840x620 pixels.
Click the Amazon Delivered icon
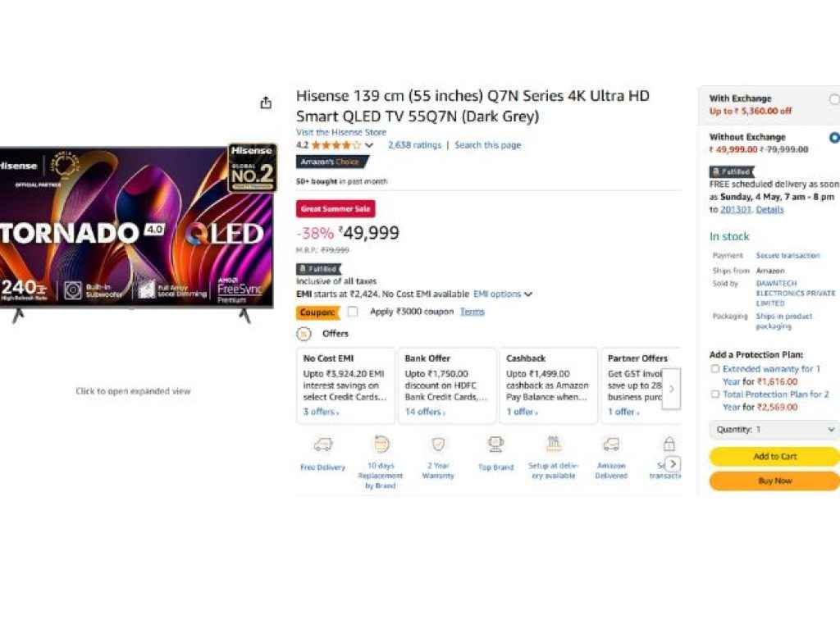[610, 444]
